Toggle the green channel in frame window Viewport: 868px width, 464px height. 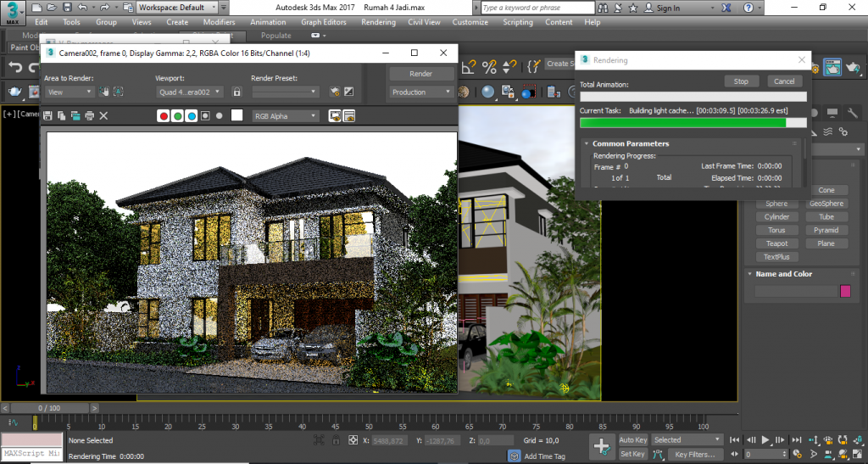pyautogui.click(x=177, y=115)
